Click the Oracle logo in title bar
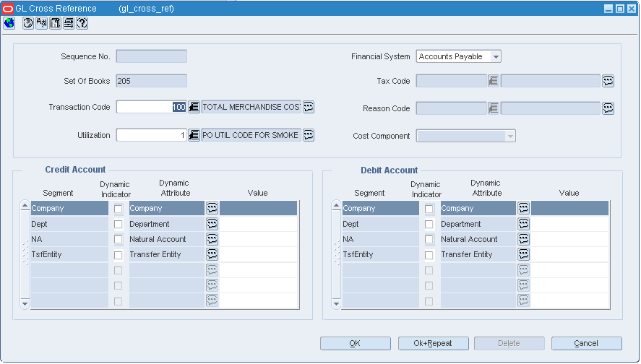 [x=8, y=9]
